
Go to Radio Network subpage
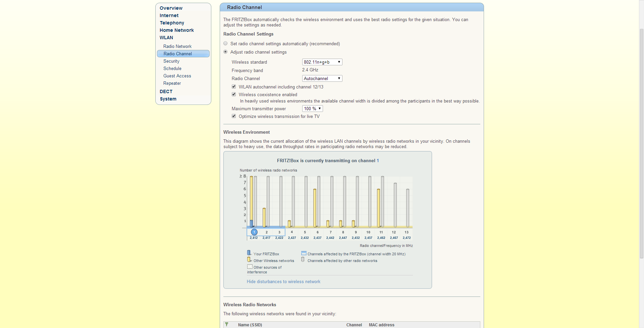coord(177,46)
